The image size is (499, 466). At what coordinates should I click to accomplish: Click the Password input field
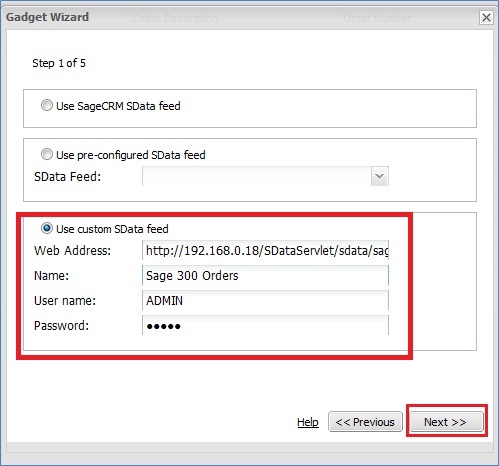coord(265,325)
